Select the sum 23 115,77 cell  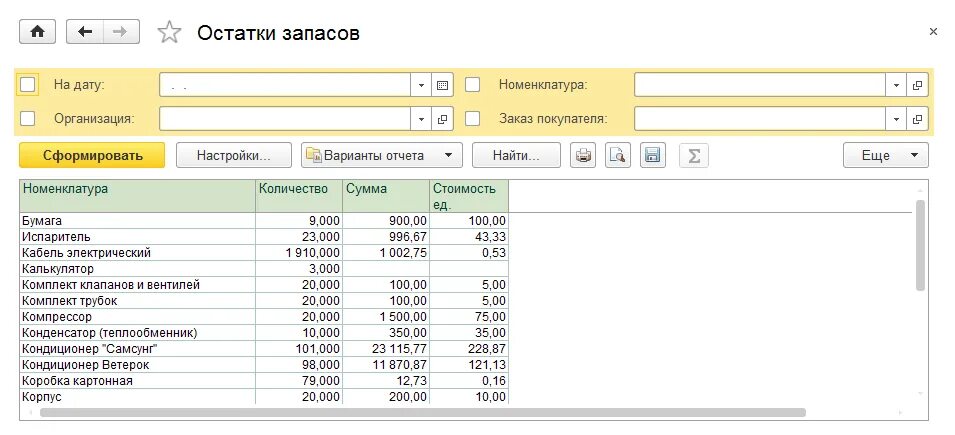(x=386, y=349)
